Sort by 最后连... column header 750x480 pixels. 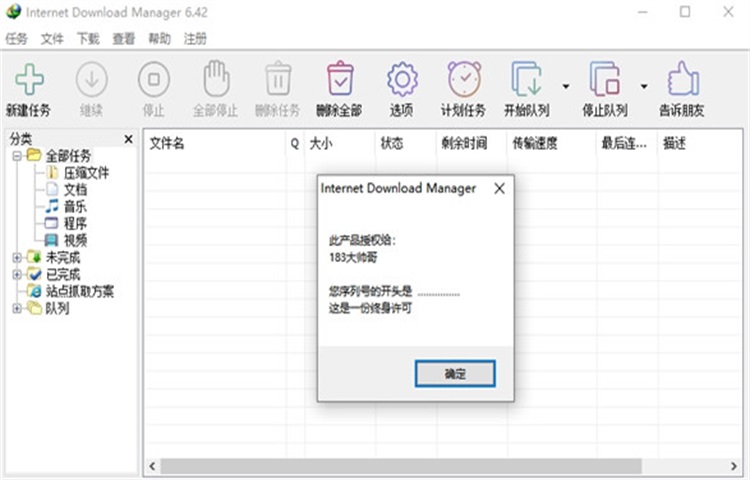[627, 143]
